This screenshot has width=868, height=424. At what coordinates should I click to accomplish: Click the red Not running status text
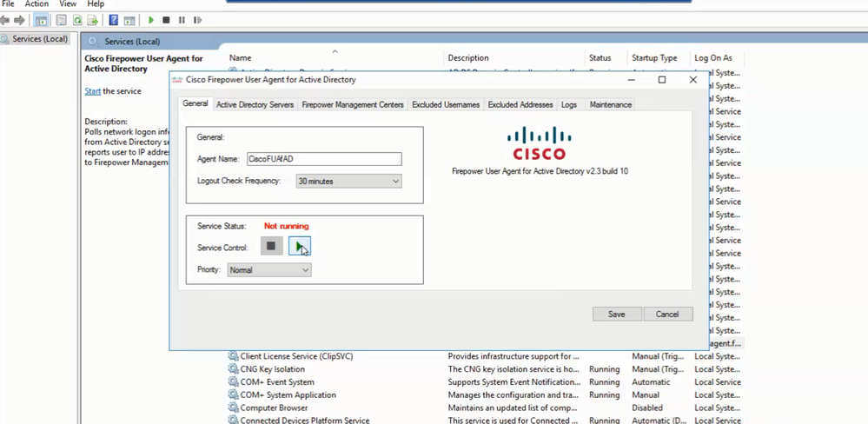point(286,226)
